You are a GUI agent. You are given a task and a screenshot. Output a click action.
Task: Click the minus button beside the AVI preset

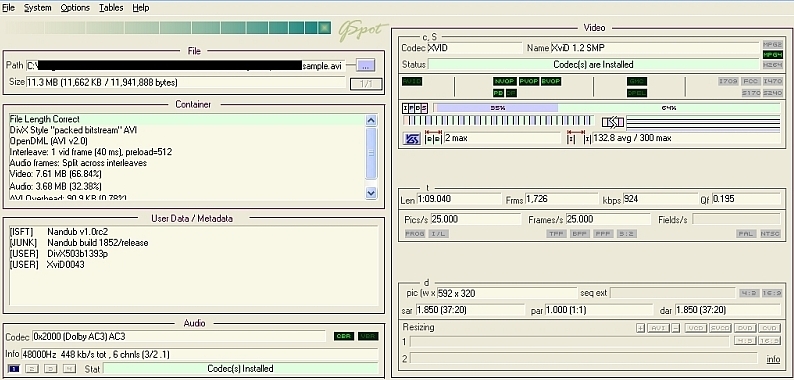click(x=676, y=328)
